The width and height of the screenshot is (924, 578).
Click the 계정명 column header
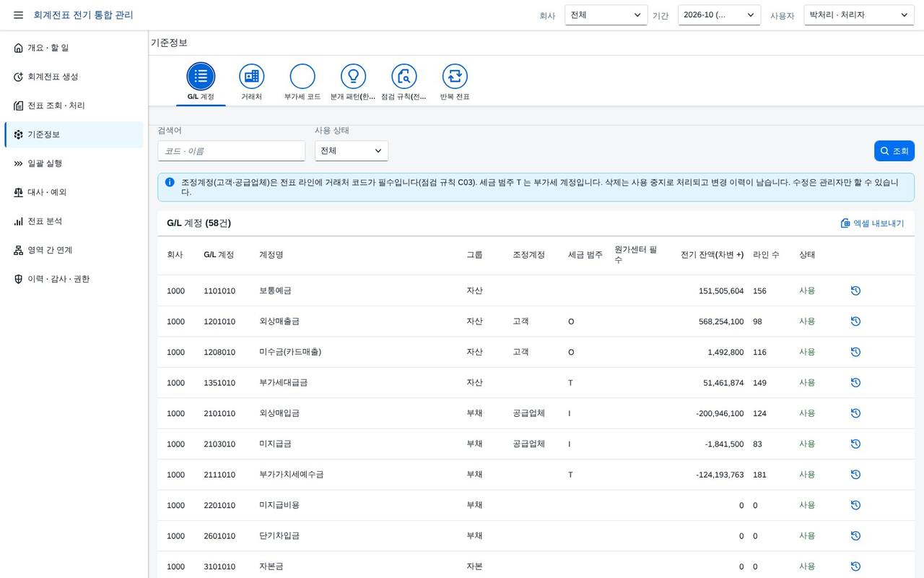coord(271,255)
